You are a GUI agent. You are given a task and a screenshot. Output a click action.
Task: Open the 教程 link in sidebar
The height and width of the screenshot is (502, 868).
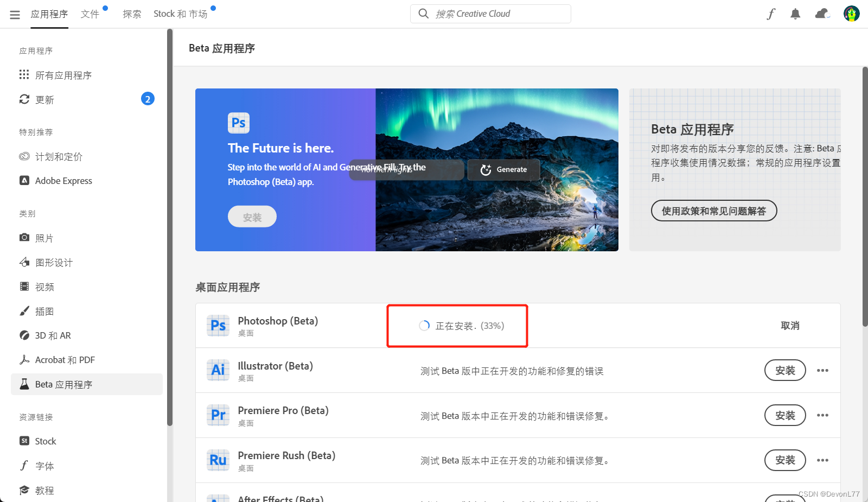point(87,490)
